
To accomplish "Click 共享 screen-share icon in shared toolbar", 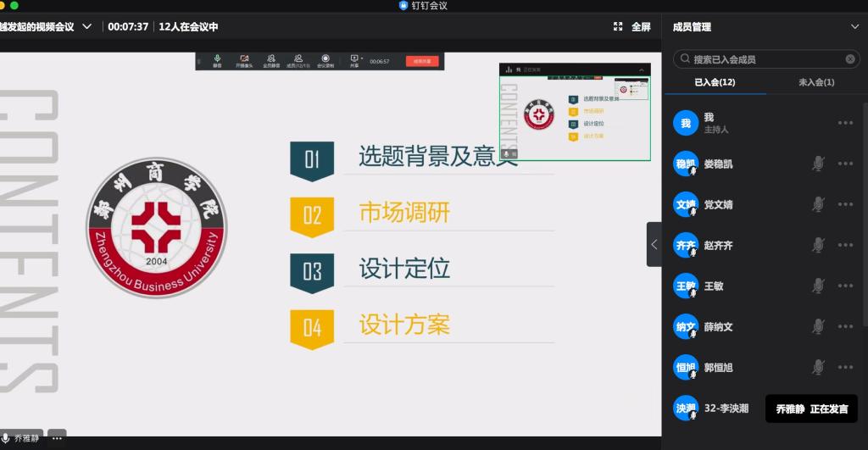I will click(353, 61).
